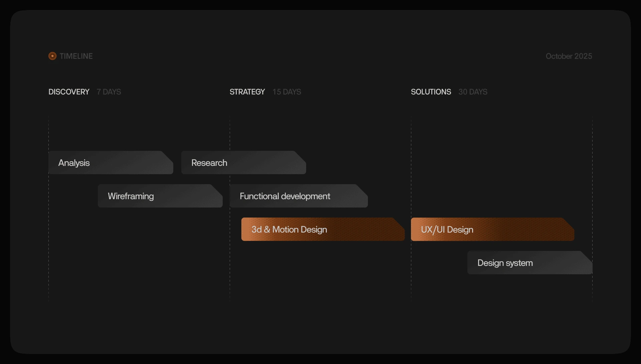The image size is (641, 364).
Task: Click the orange 3d & Motion Design bar
Action: [323, 230]
